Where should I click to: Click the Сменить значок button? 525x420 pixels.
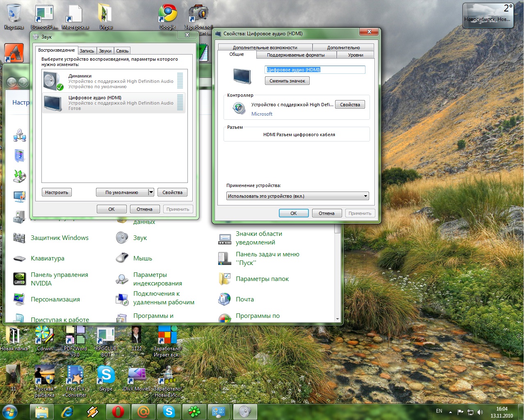(287, 81)
